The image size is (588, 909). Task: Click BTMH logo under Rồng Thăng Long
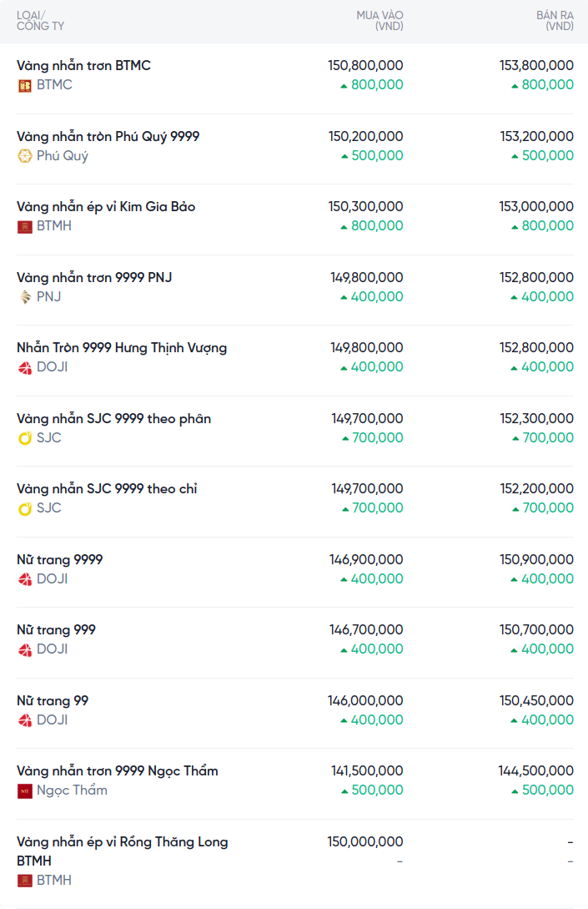pyautogui.click(x=25, y=881)
